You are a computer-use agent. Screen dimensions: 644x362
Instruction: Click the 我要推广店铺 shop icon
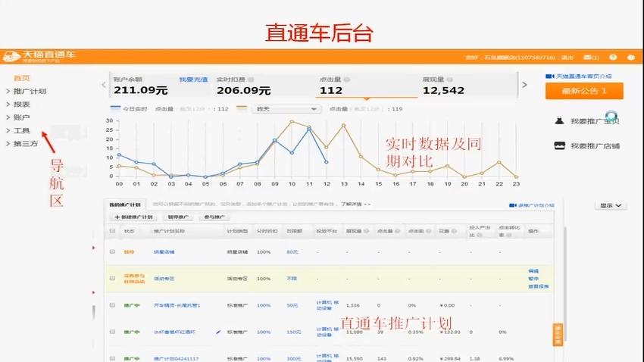tap(559, 145)
